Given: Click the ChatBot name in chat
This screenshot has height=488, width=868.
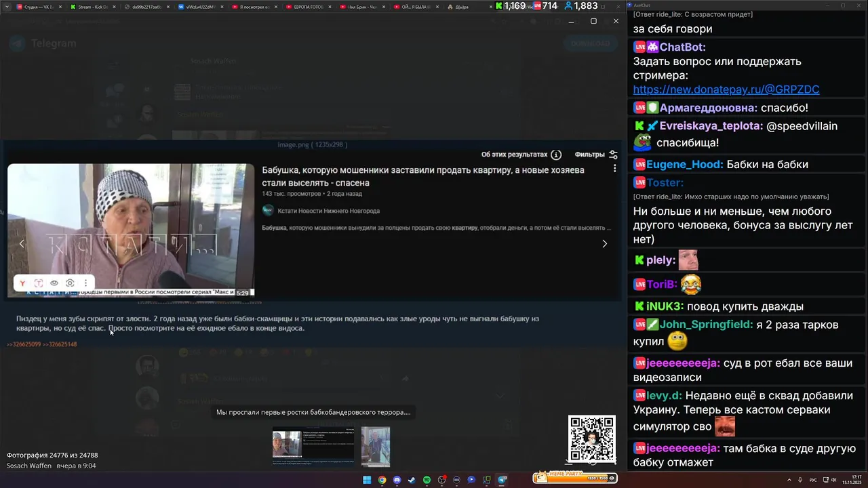Looking at the screenshot, I should (x=682, y=47).
